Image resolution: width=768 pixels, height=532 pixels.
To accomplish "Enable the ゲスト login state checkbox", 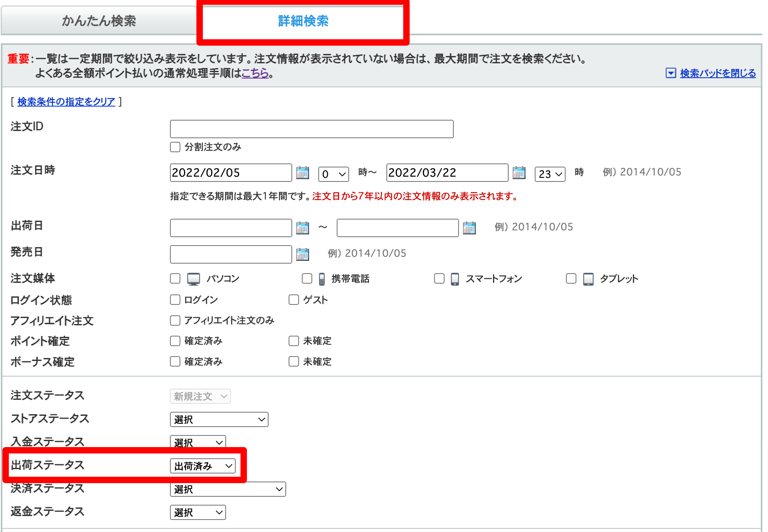I will pos(293,300).
